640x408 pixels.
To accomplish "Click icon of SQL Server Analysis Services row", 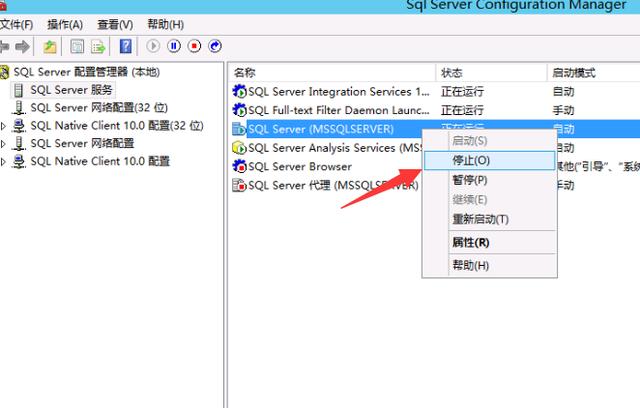I will click(x=239, y=148).
